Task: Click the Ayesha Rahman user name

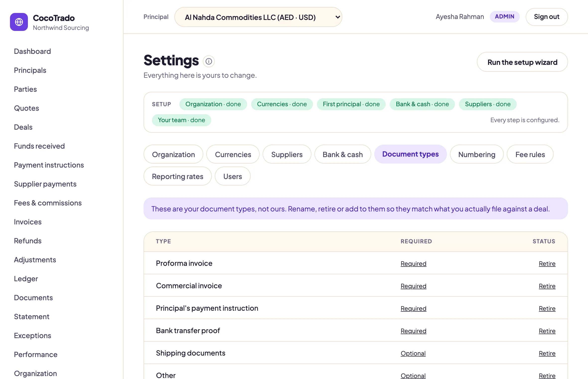Action: (x=460, y=17)
